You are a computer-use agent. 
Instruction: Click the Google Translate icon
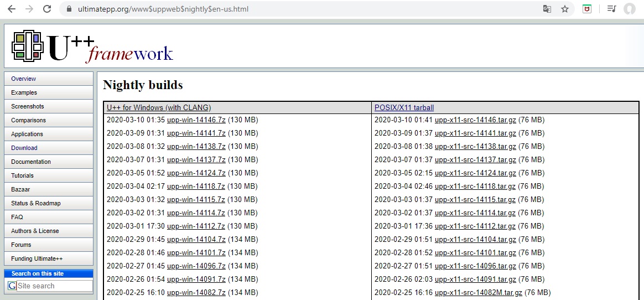click(x=547, y=9)
